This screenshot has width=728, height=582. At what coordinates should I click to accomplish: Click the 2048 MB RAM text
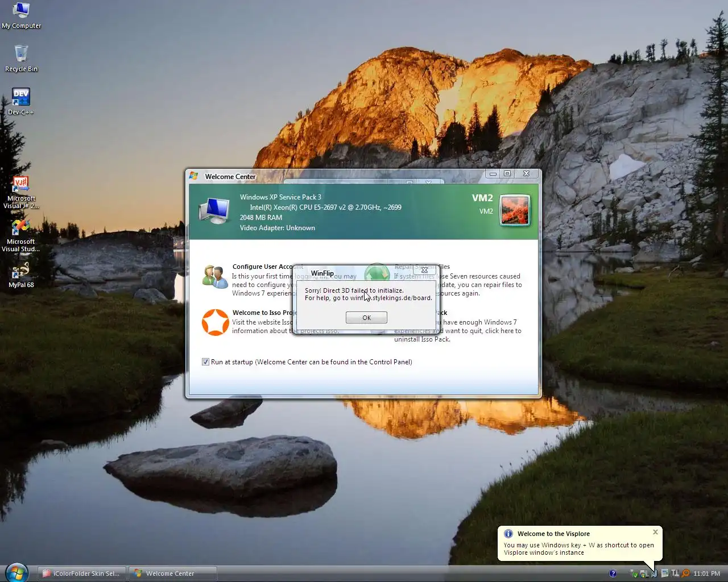click(x=260, y=218)
